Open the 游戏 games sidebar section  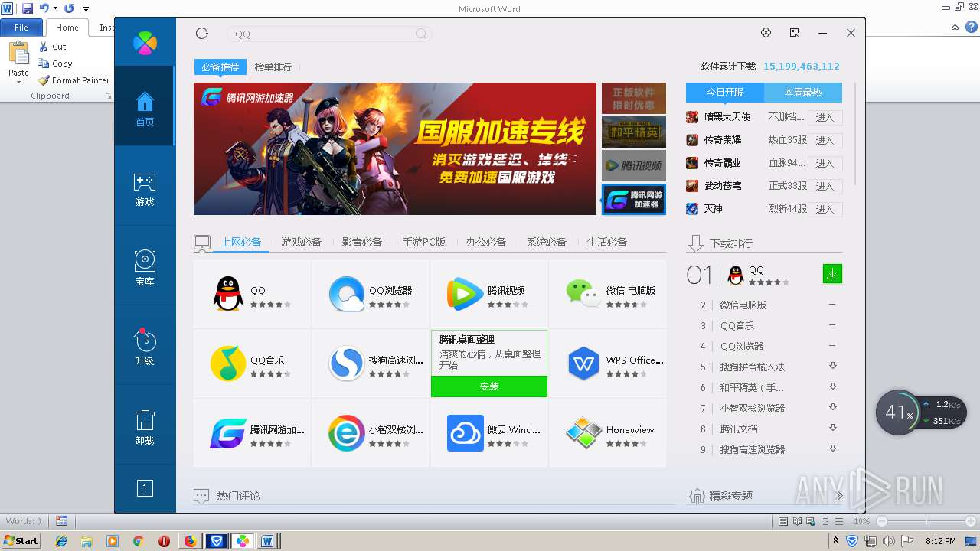coord(145,189)
